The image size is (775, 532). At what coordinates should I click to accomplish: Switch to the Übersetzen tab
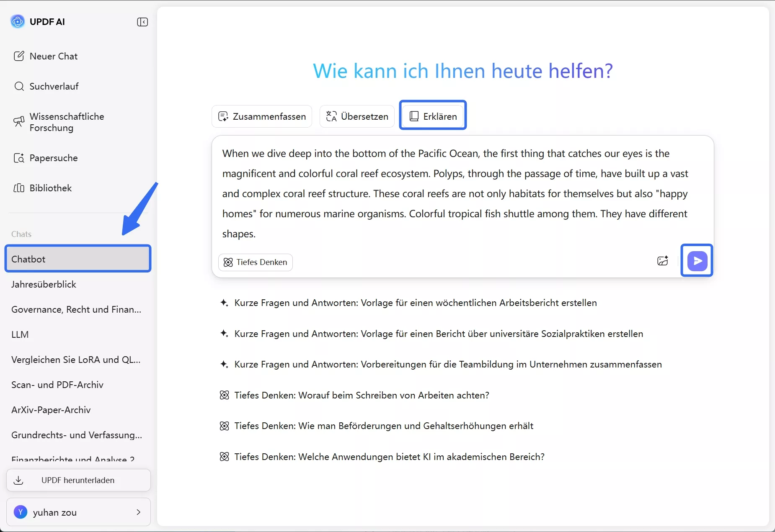click(x=356, y=116)
